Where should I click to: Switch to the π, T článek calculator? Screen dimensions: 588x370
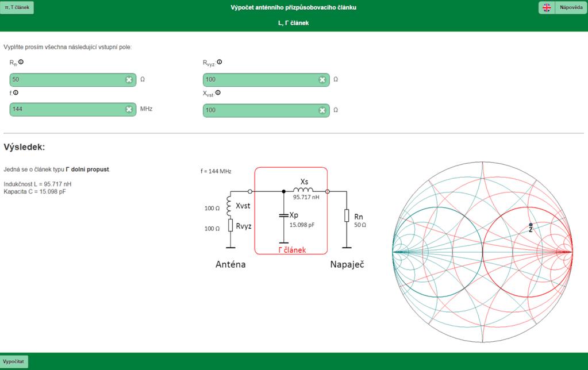point(17,7)
